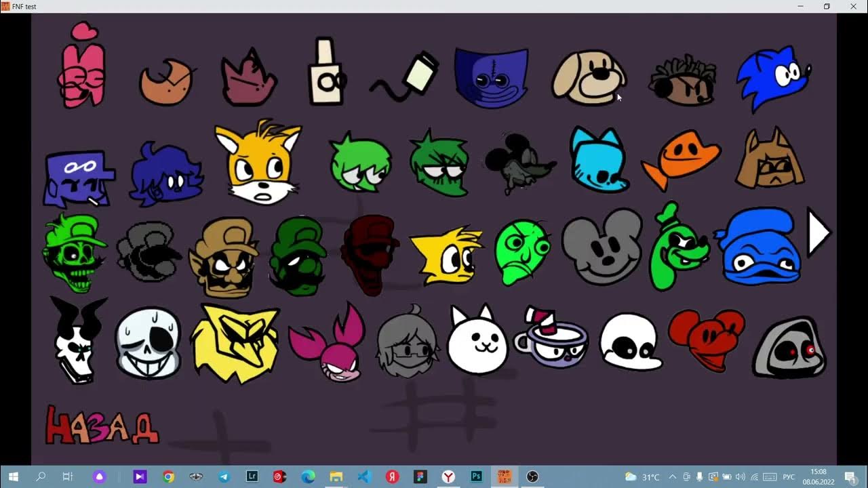
Task: Select the plain white skull icon
Action: [630, 342]
